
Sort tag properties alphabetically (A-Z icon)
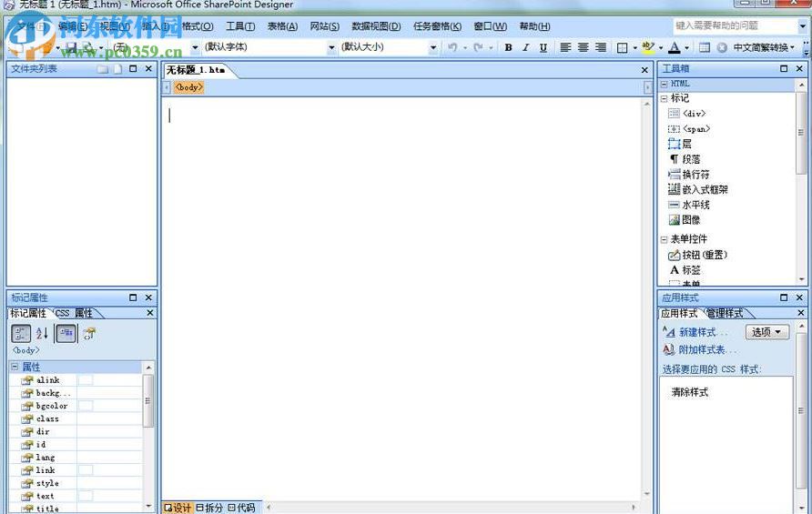(43, 334)
